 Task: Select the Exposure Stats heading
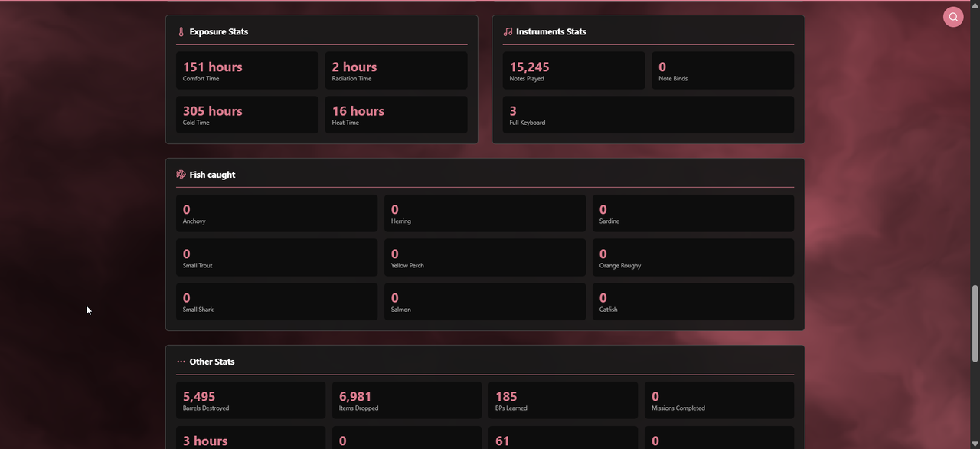[219, 32]
